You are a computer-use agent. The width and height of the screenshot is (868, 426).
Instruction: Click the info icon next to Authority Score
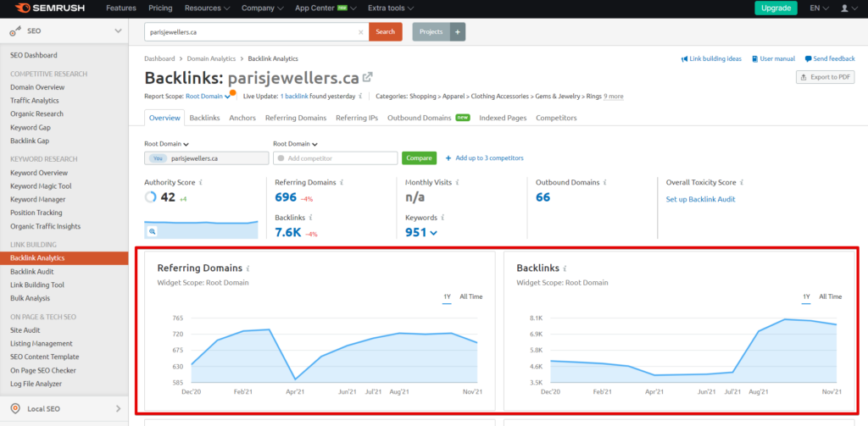[200, 182]
